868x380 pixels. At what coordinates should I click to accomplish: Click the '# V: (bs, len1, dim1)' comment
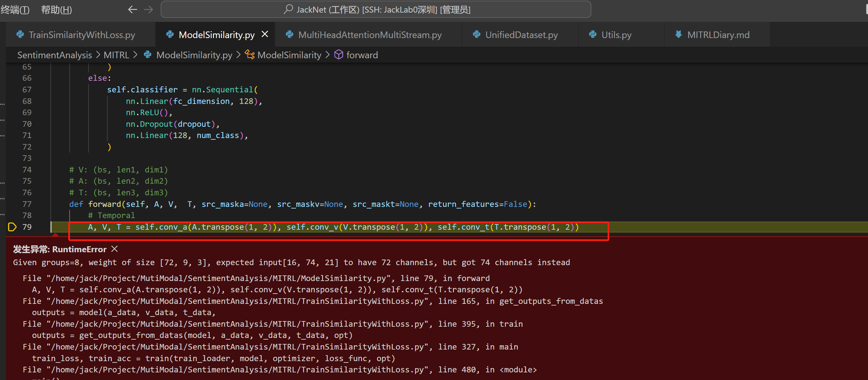pyautogui.click(x=118, y=169)
